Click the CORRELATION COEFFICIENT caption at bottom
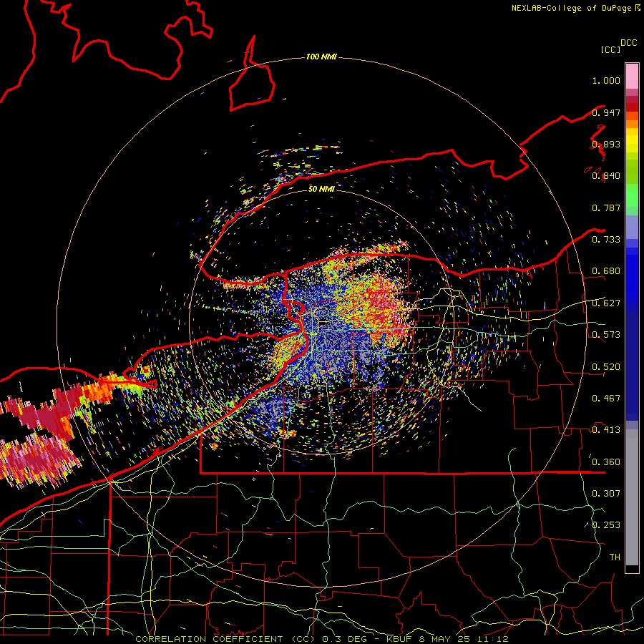 pos(321,639)
